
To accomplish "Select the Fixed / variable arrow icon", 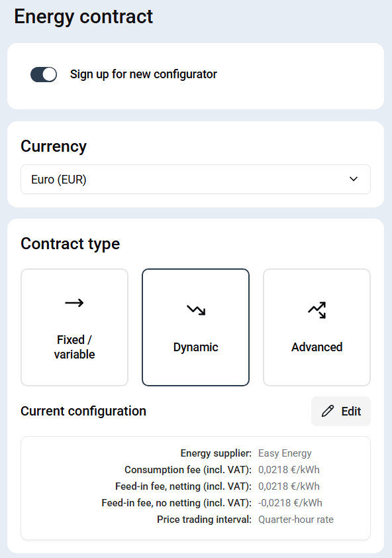I will tap(73, 302).
